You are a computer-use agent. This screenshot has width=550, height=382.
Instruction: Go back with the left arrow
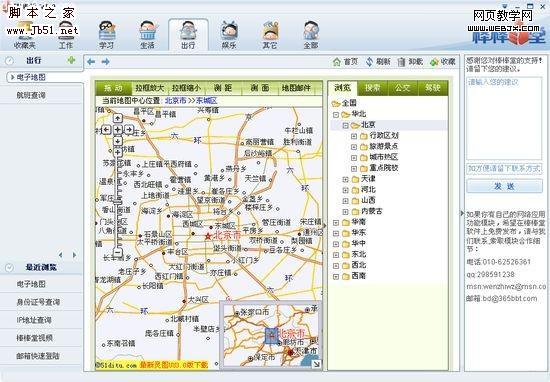point(91,62)
